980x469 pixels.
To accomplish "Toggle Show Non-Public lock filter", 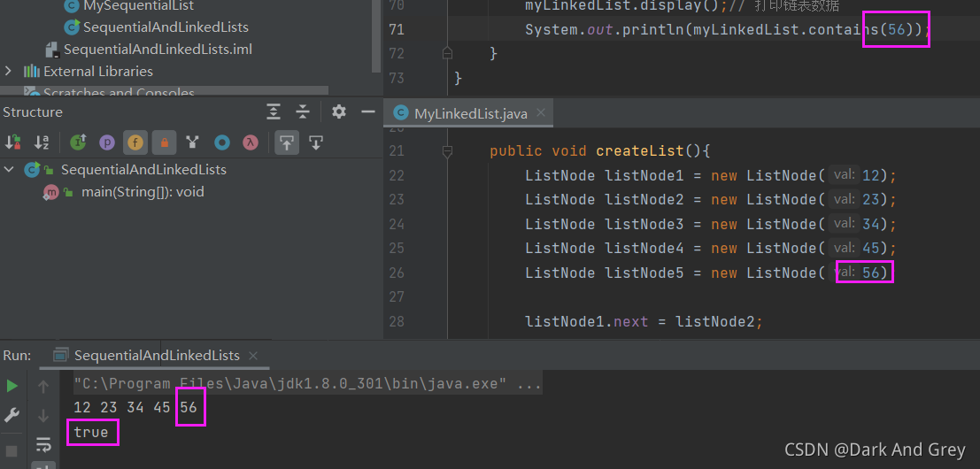I will pyautogui.click(x=164, y=142).
